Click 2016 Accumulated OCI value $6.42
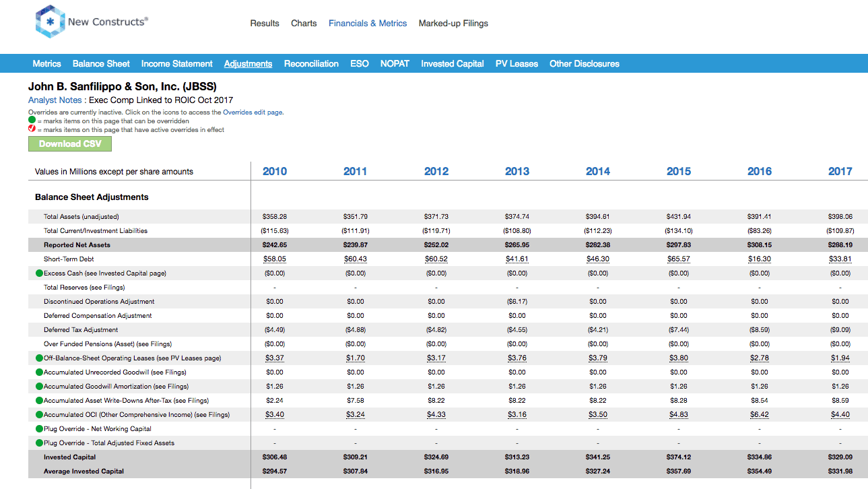The image size is (868, 489). coord(760,415)
